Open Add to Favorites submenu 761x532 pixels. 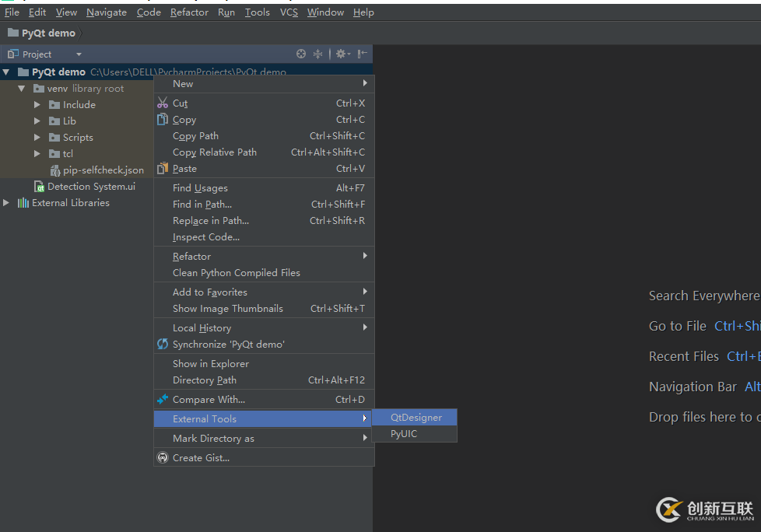coord(264,292)
